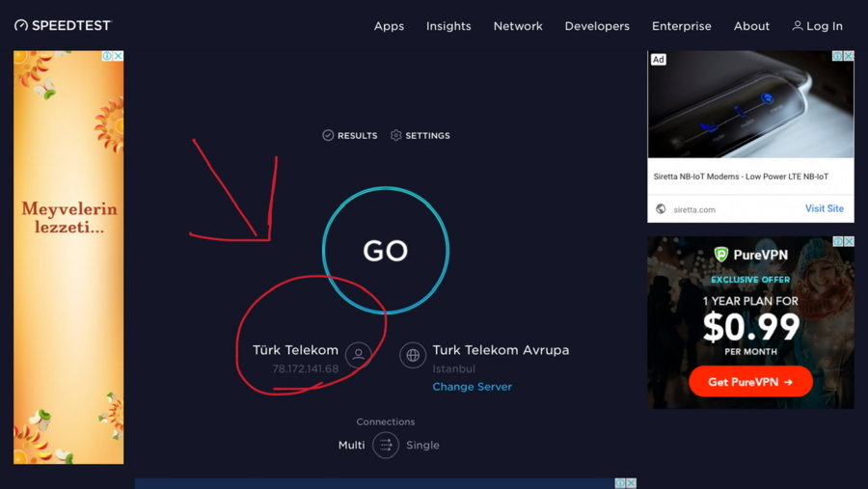
Task: Close the left fruit banner ad
Action: tap(119, 56)
